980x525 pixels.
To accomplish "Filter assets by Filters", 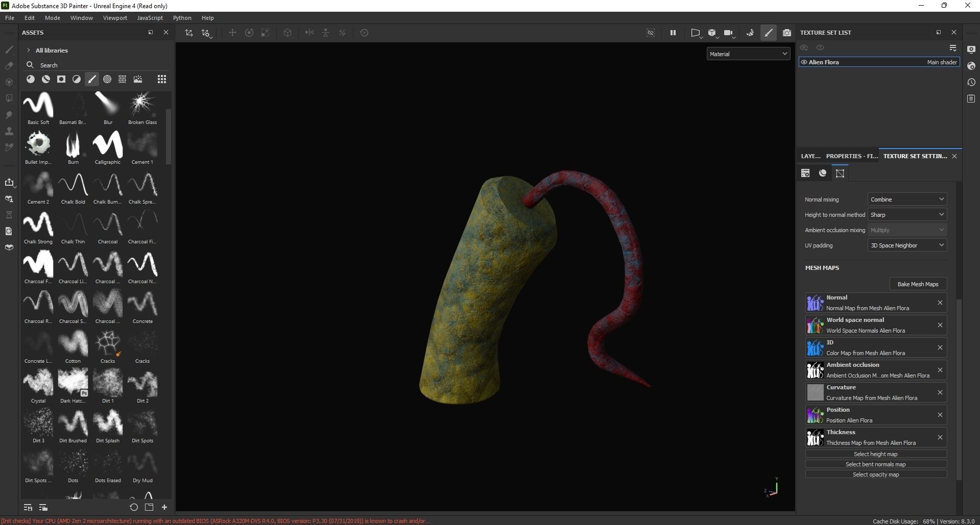I will coord(77,79).
